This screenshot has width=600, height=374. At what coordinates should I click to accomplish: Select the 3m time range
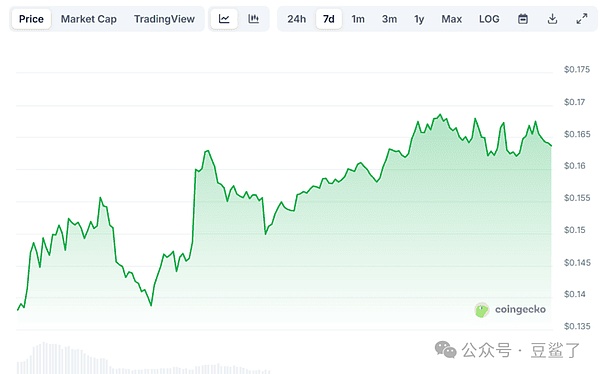(x=389, y=19)
